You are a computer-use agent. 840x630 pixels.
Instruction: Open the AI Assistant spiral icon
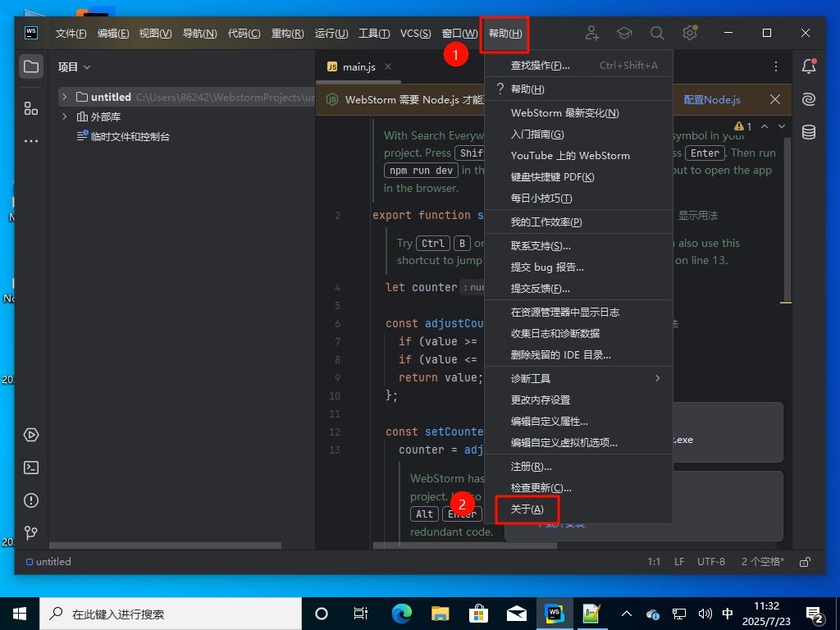809,99
